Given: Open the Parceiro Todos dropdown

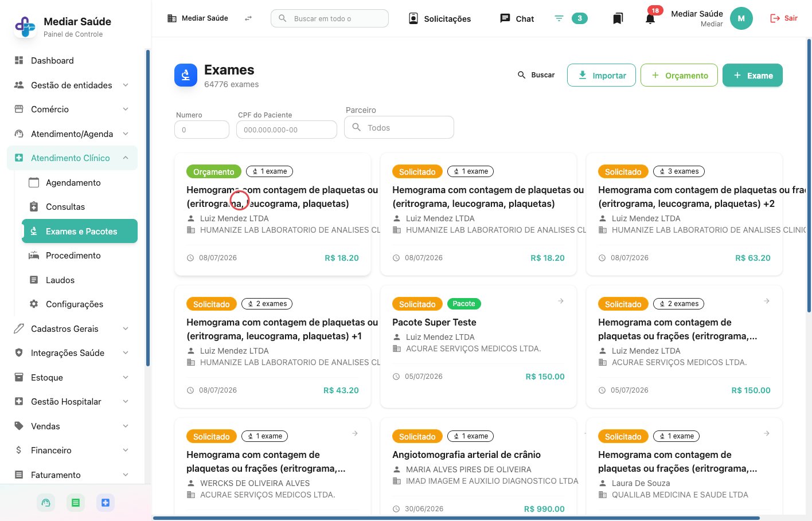Looking at the screenshot, I should (x=399, y=127).
